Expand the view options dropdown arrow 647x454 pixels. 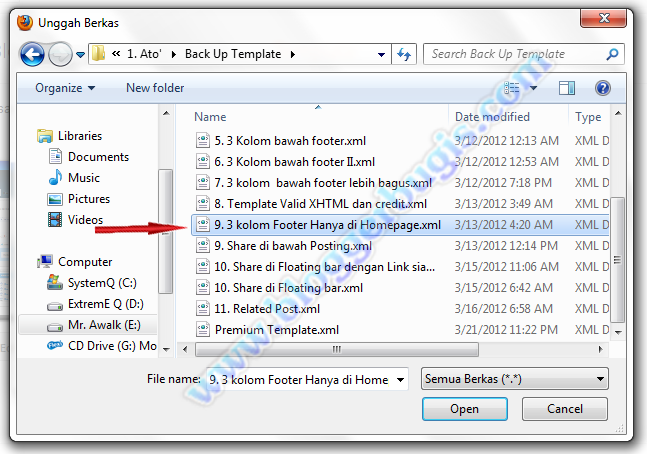click(533, 88)
